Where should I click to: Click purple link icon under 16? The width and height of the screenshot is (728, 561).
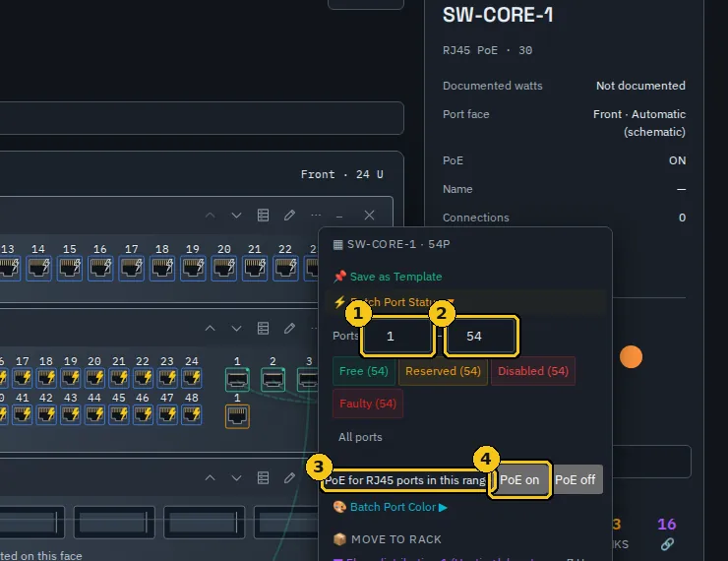(x=667, y=544)
